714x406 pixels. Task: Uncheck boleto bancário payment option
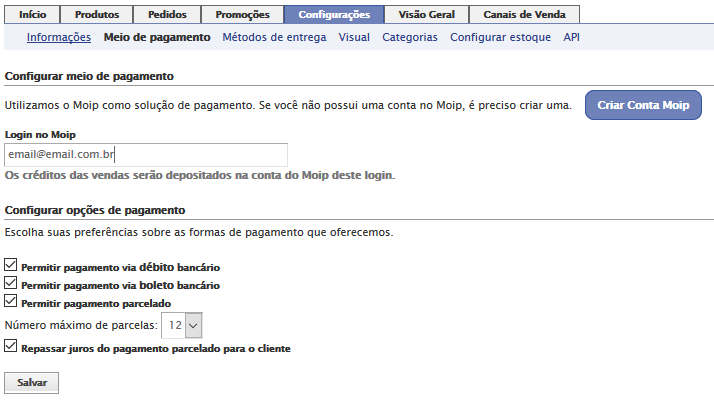[11, 284]
